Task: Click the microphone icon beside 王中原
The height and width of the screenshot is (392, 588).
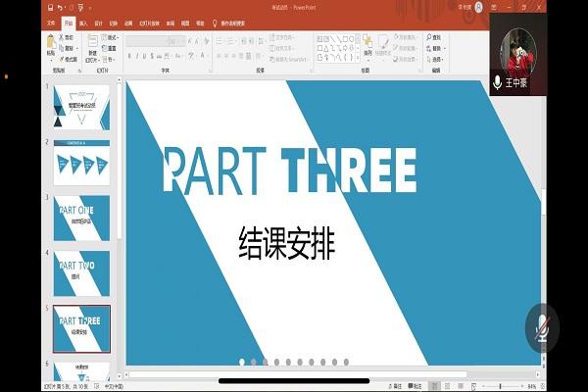Action: point(498,83)
